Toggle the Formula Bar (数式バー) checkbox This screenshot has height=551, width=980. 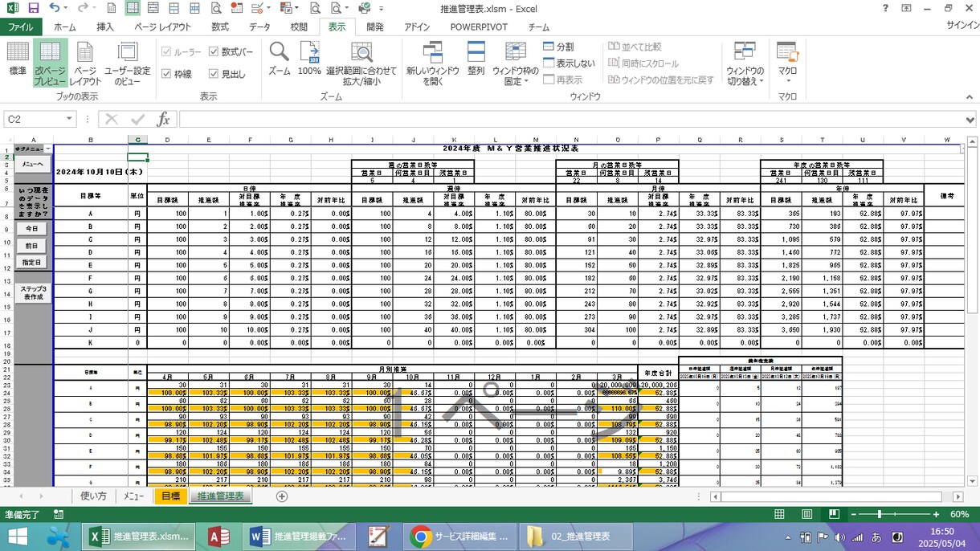pyautogui.click(x=231, y=51)
